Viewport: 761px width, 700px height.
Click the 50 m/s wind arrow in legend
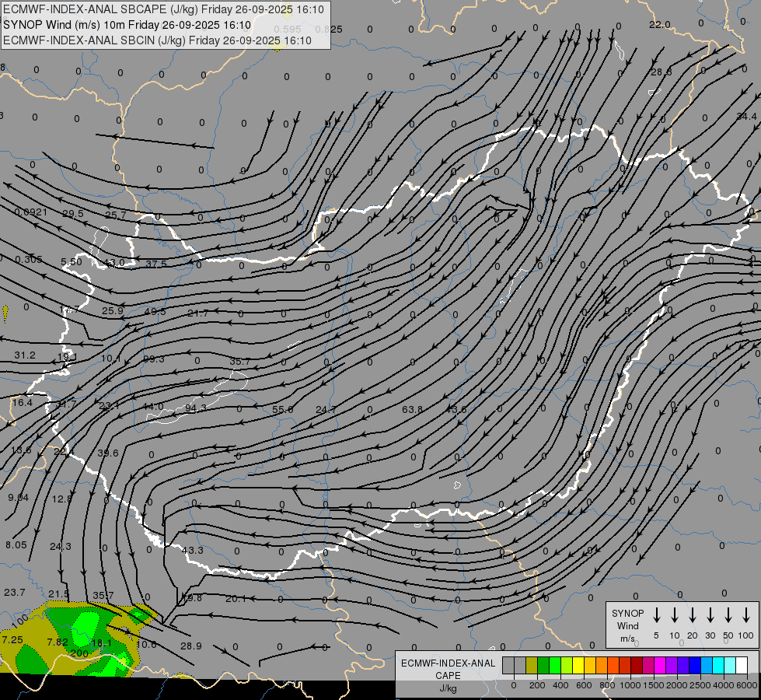point(728,615)
